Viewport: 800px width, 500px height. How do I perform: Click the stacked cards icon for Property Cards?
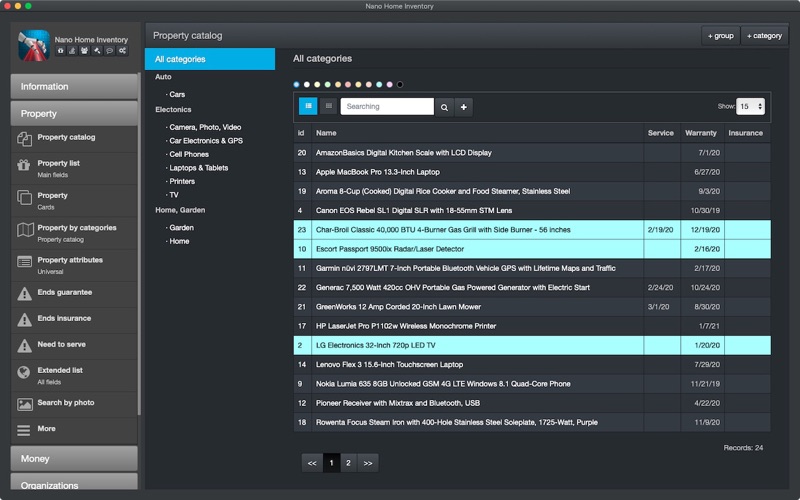point(24,197)
